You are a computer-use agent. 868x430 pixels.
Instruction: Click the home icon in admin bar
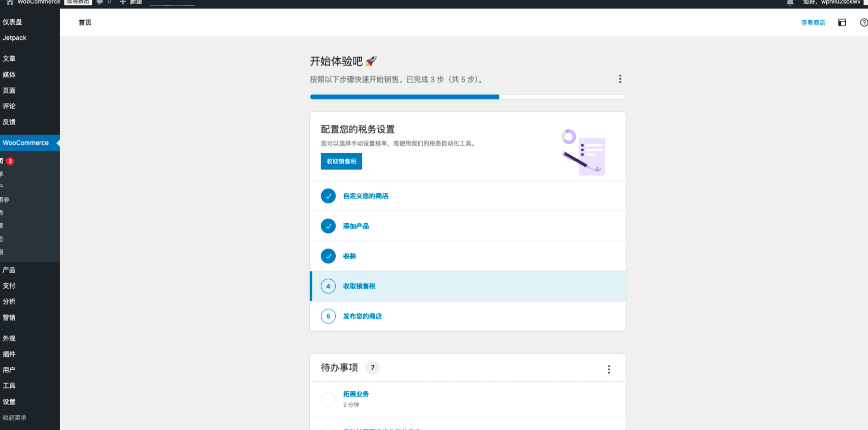[x=10, y=2]
